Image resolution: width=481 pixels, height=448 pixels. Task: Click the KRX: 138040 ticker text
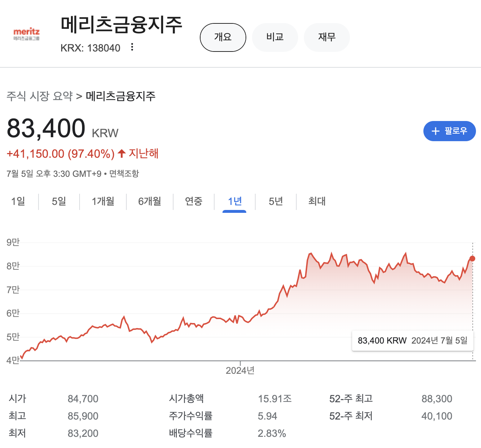pyautogui.click(x=90, y=48)
